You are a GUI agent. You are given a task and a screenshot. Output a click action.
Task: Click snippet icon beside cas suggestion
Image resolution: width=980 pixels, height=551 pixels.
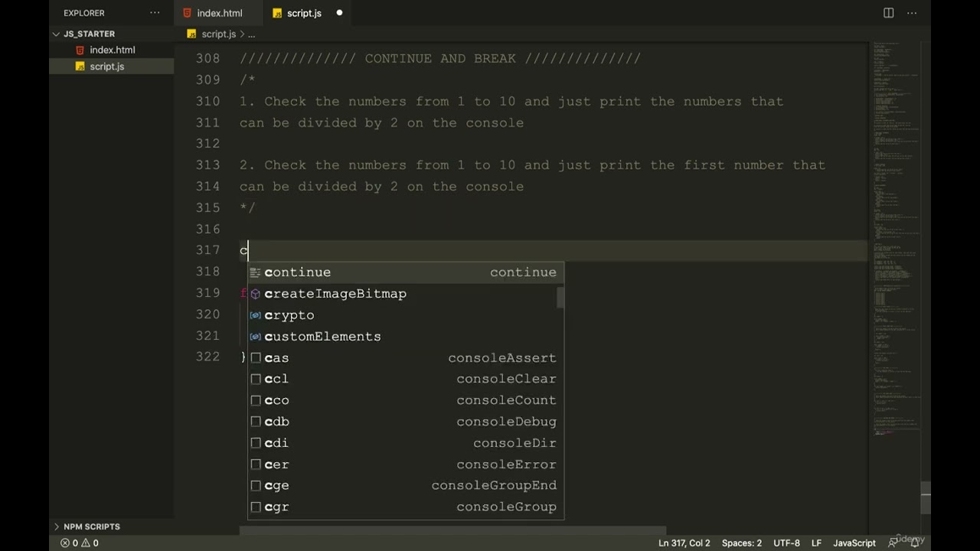[x=256, y=358]
